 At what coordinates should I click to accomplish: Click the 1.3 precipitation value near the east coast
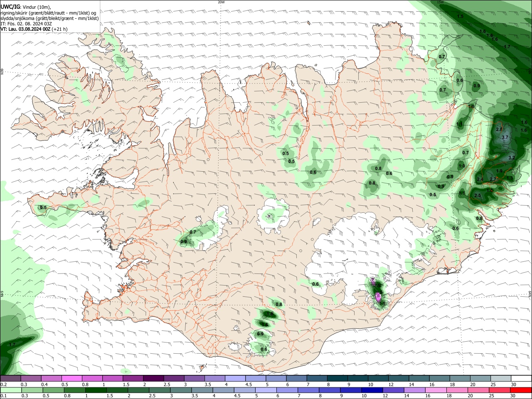click(x=510, y=178)
